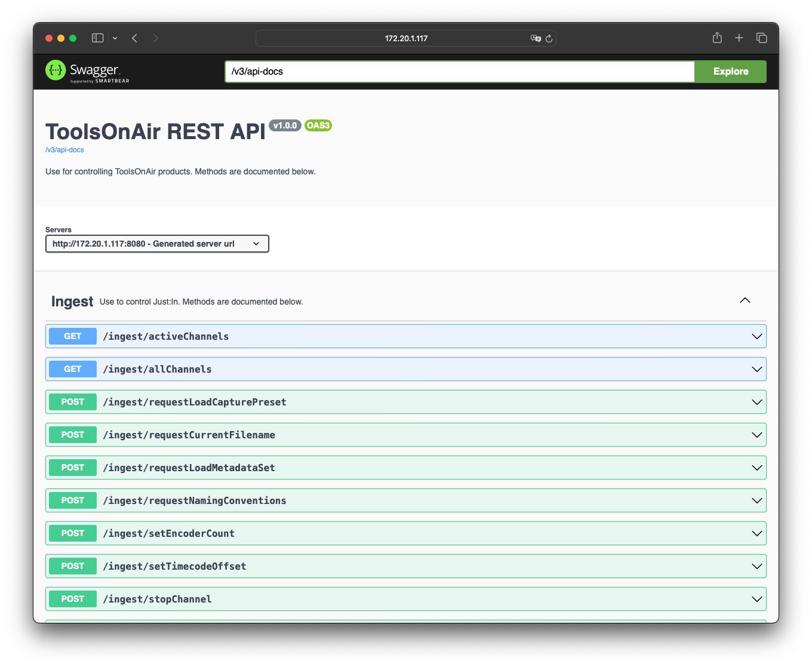
Task: Select the /ingest/setEncoderCount path text
Action: point(169,533)
